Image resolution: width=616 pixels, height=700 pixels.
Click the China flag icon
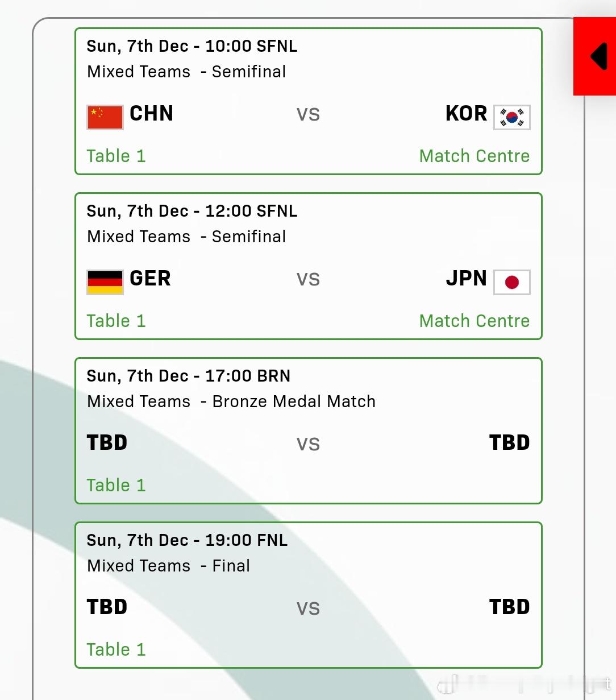tap(105, 117)
